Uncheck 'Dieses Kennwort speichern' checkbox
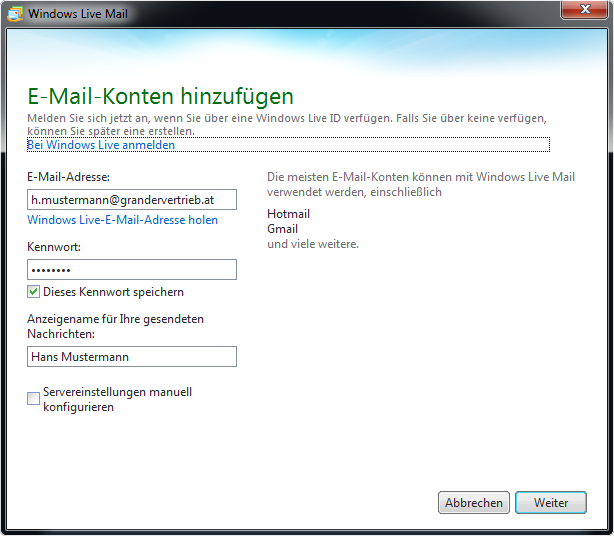The width and height of the screenshot is (614, 536). 34,292
